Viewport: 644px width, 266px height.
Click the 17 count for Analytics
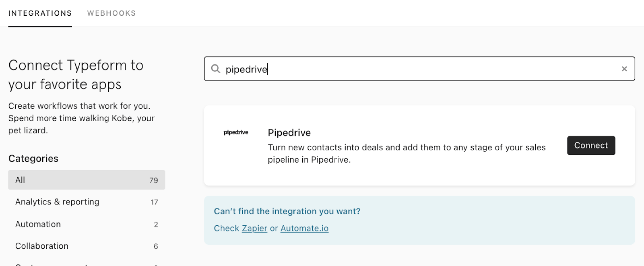click(x=154, y=202)
